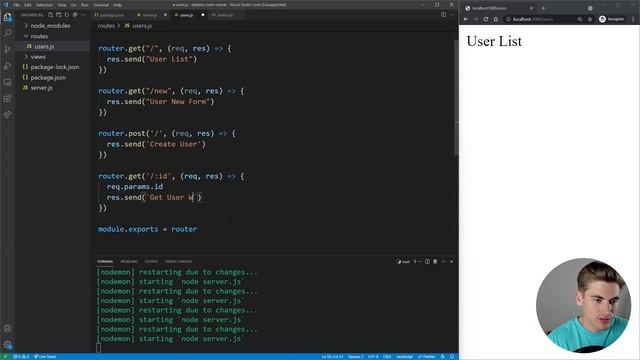Reload the localhost page in the browser

point(486,19)
